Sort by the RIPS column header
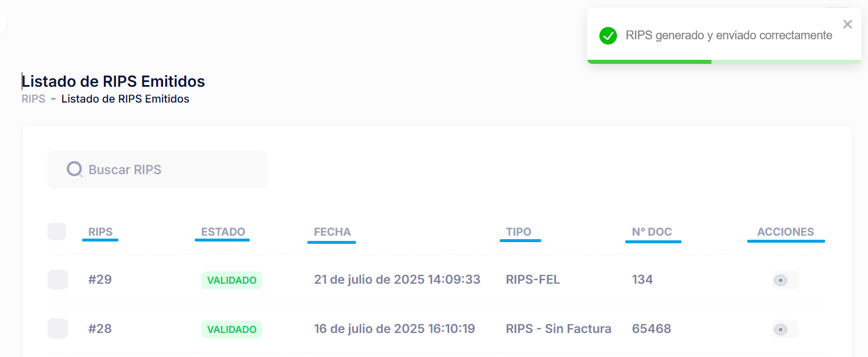868x357 pixels. 100,232
